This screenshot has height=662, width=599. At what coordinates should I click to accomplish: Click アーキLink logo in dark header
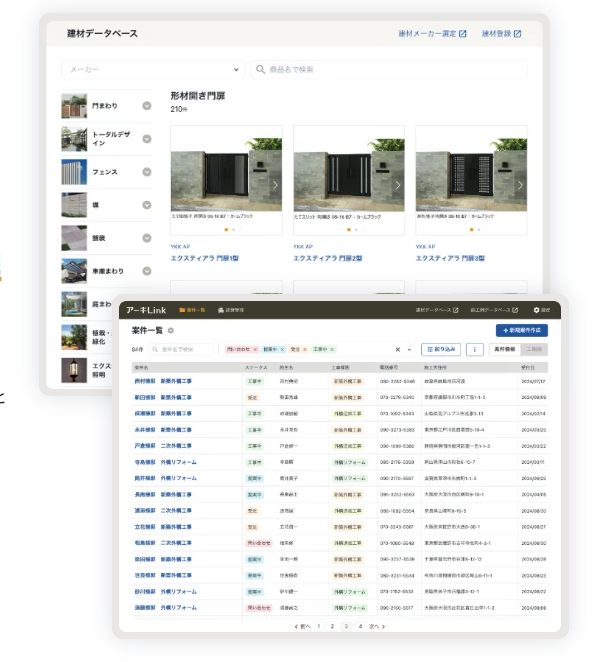point(146,310)
